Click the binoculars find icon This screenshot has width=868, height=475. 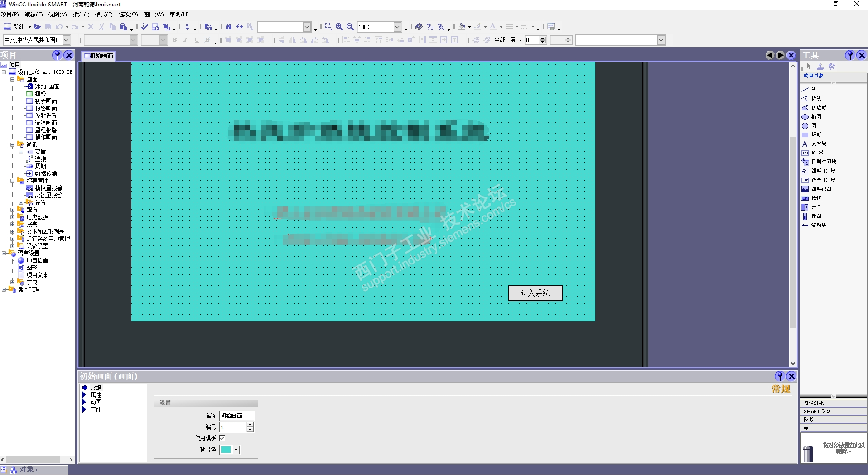click(x=229, y=27)
